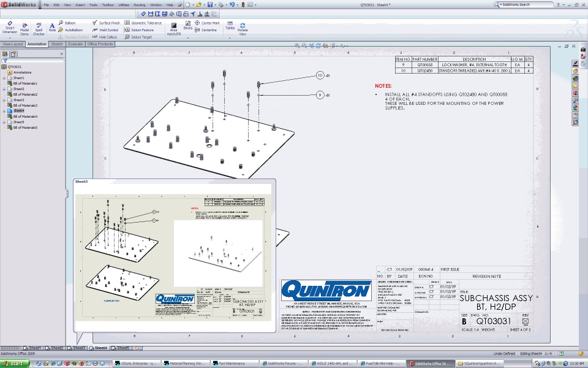
Task: Insert a Note annotation
Action: point(52,27)
